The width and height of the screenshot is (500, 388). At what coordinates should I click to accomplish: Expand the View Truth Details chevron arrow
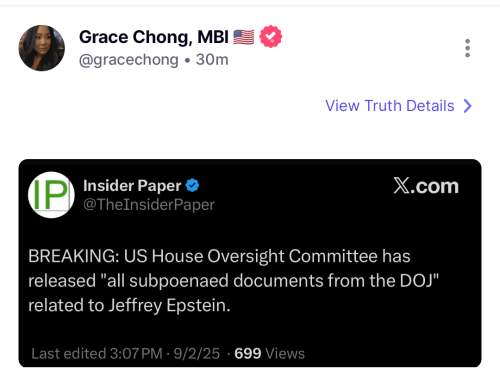click(x=468, y=106)
